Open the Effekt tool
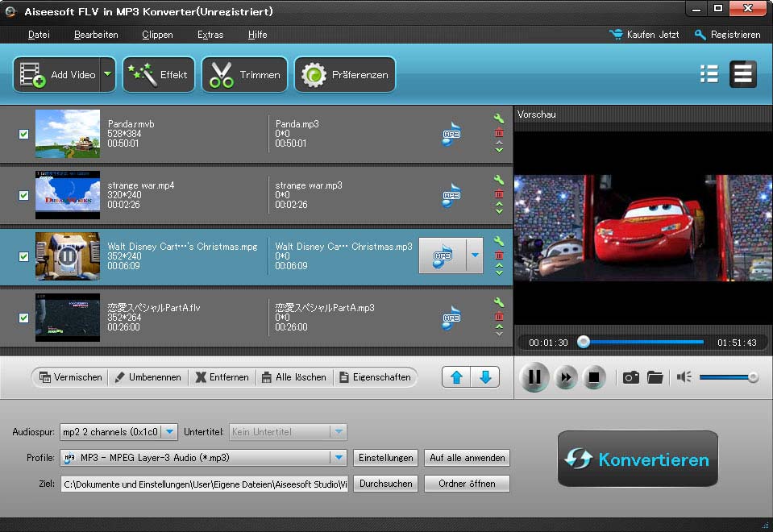 click(x=158, y=74)
